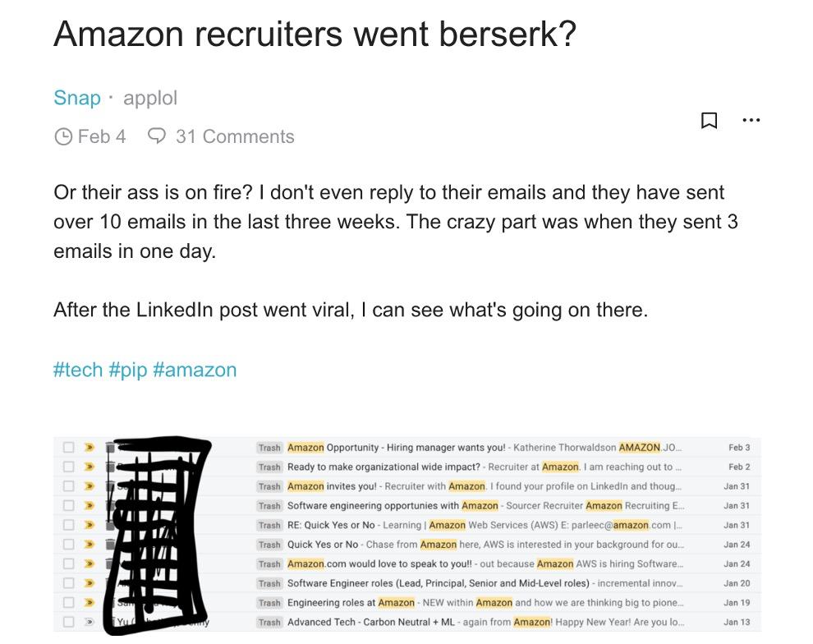Click importance marker on 'Quick Yes or No' Jan 24 email
Image resolution: width=813 pixels, height=644 pixels.
(x=90, y=545)
